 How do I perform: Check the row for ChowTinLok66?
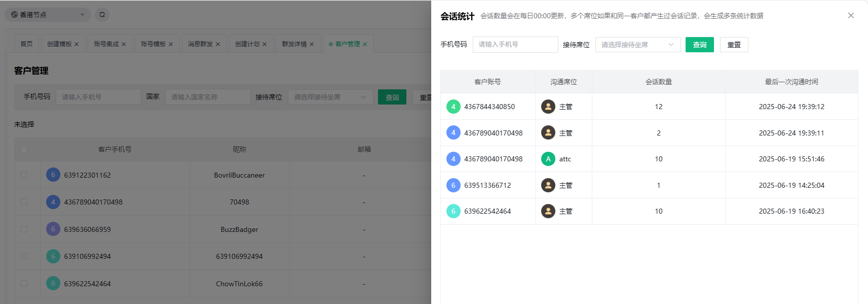coord(24,284)
